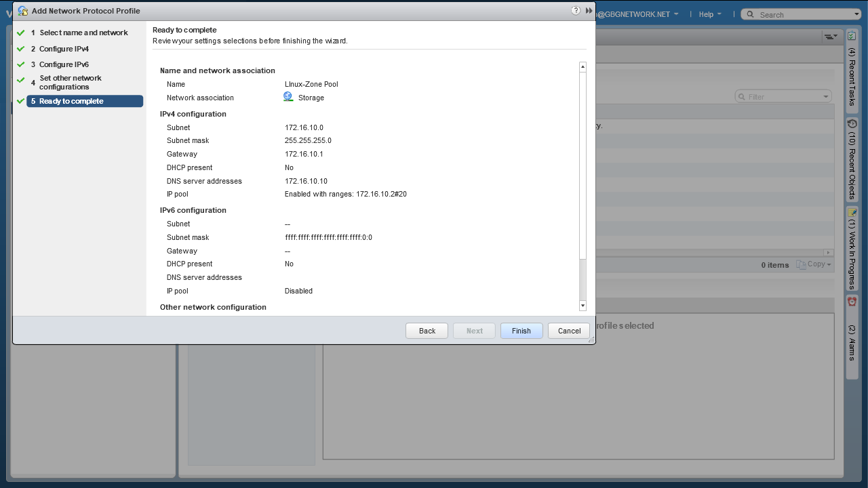Click the Storage network globe icon
Image resolution: width=868 pixels, height=488 pixels.
point(288,97)
